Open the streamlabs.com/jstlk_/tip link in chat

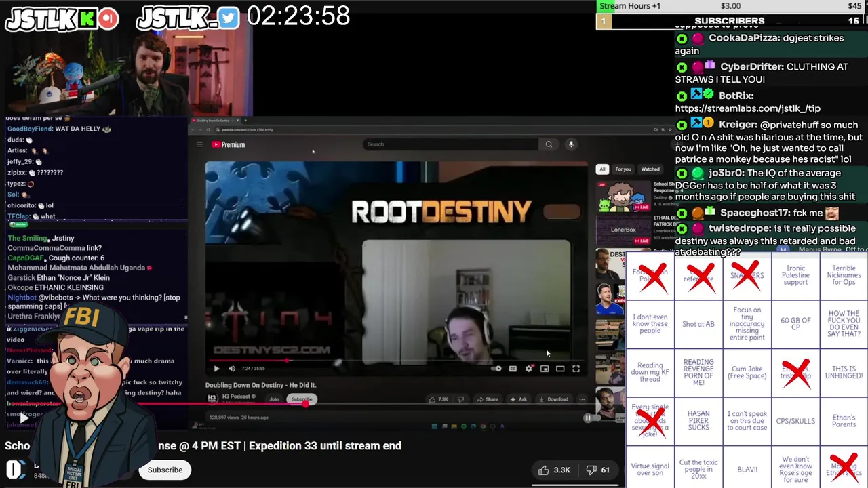747,108
